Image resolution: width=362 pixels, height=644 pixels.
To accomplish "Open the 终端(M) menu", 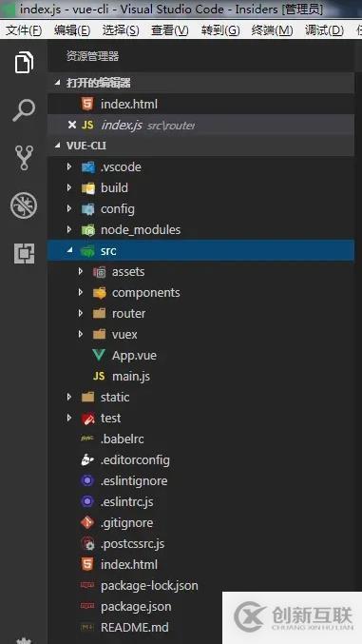I will (x=272, y=30).
